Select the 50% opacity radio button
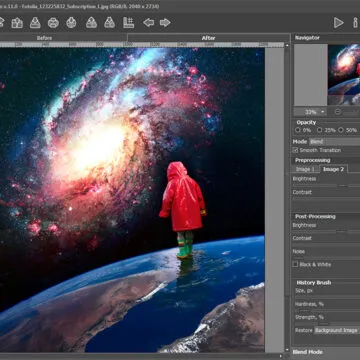The height and width of the screenshot is (360, 360). point(341,130)
